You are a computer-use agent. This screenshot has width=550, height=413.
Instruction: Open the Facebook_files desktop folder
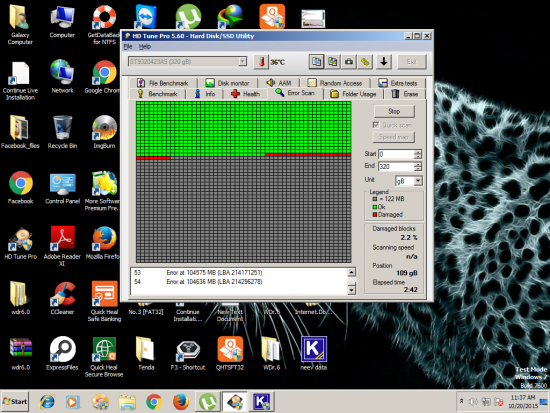point(20,132)
